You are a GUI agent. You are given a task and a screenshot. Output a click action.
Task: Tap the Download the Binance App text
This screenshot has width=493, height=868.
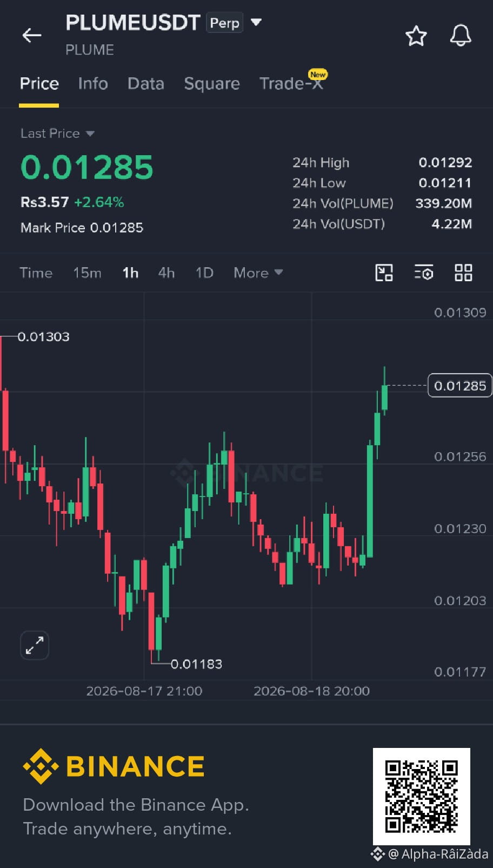pyautogui.click(x=136, y=805)
